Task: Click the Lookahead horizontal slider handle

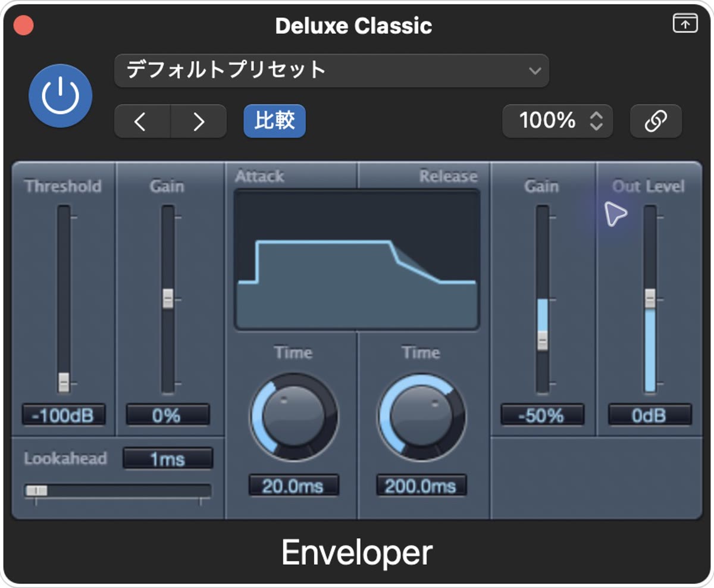Action: pos(37,490)
